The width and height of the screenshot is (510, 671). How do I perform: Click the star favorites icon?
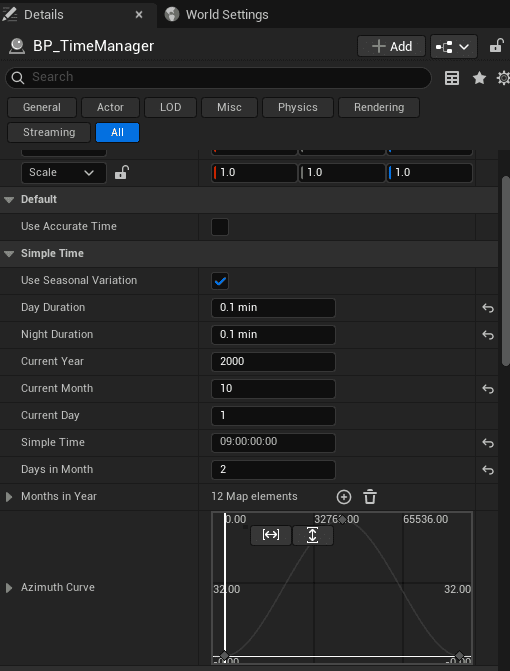[x=479, y=78]
